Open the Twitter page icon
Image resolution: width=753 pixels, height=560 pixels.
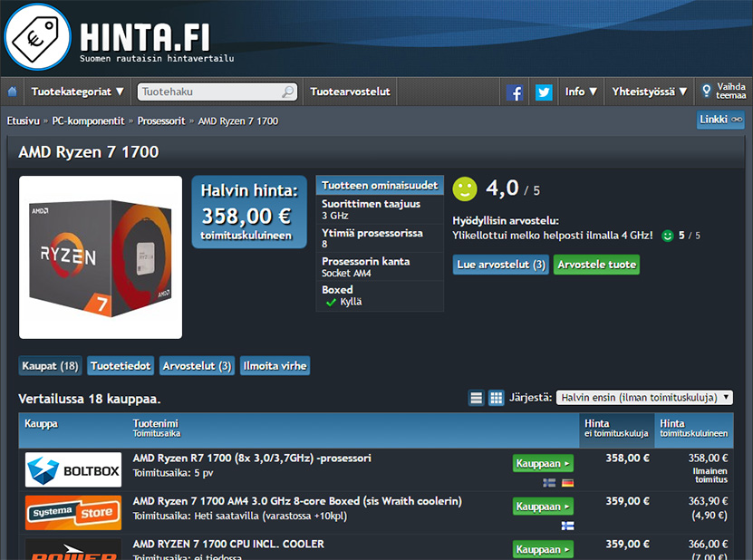tap(544, 92)
